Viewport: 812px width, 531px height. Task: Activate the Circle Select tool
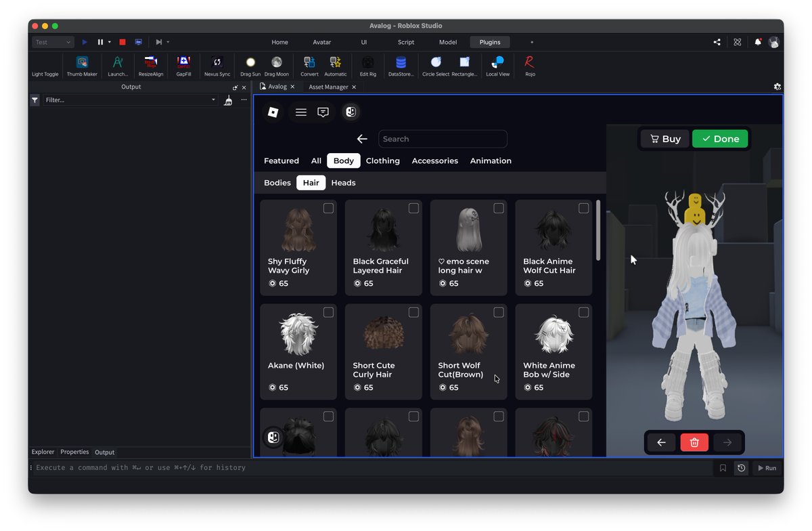(436, 66)
